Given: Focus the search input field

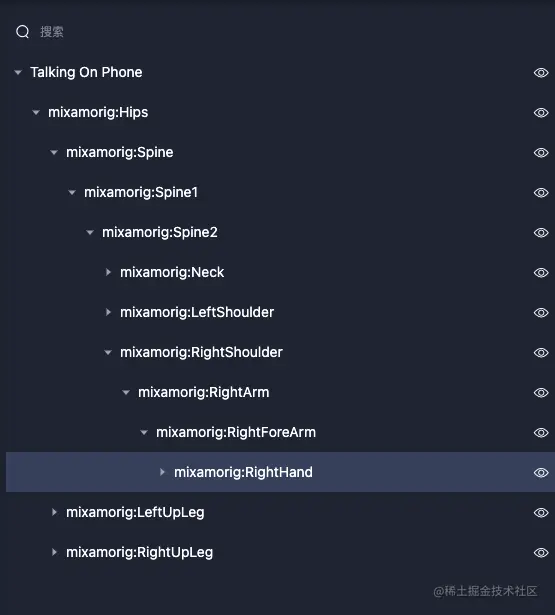Looking at the screenshot, I should [x=275, y=32].
